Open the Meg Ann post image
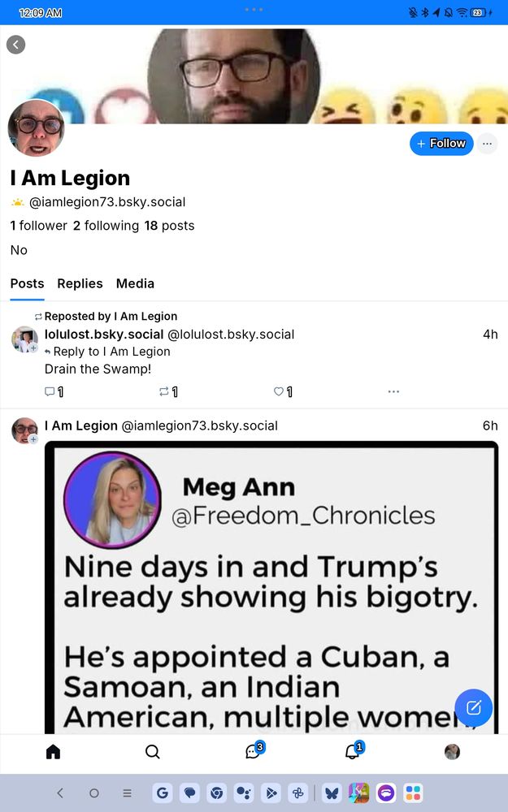The width and height of the screenshot is (508, 812). (x=271, y=587)
